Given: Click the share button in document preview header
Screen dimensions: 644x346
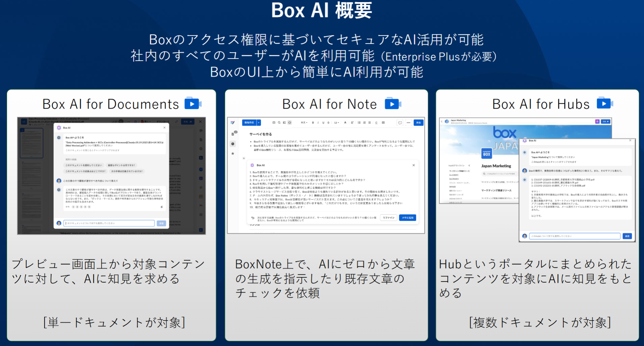Looking at the screenshot, I should coord(188,121).
